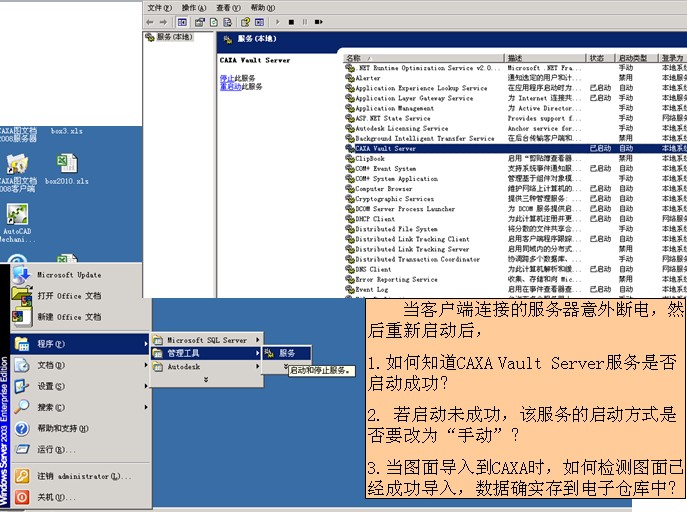The width and height of the screenshot is (687, 512).
Task: Click 打开 Office 文档 in Start menu
Action: tap(80, 296)
